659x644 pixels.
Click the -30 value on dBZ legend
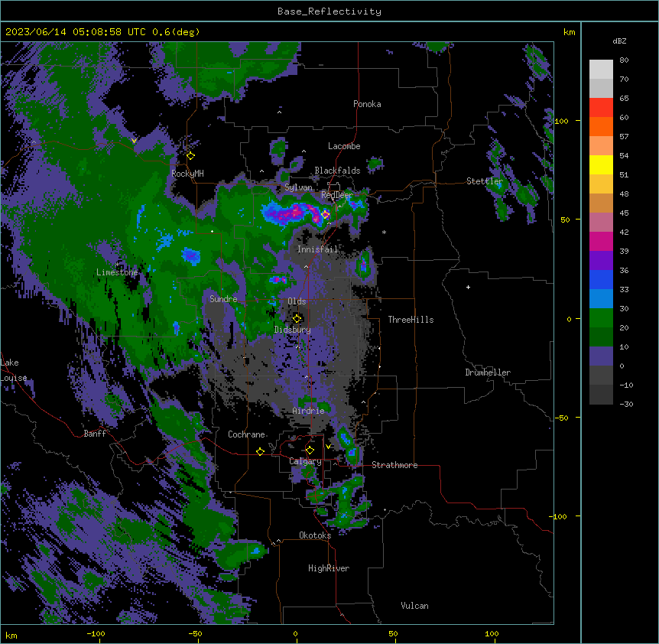click(626, 404)
